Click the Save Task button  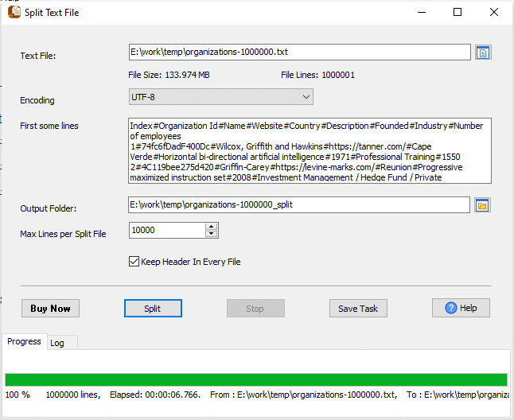click(x=358, y=308)
